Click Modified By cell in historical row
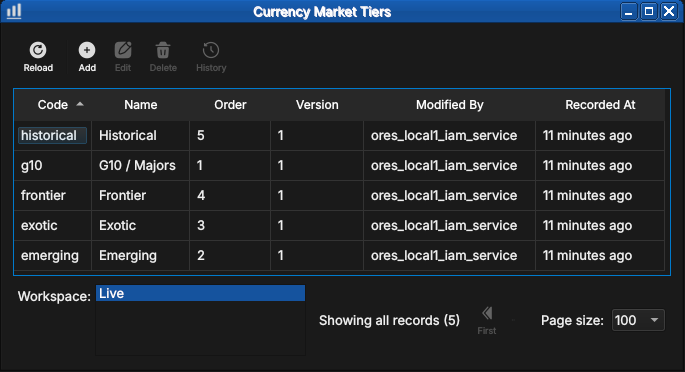The image size is (685, 372). (x=449, y=135)
